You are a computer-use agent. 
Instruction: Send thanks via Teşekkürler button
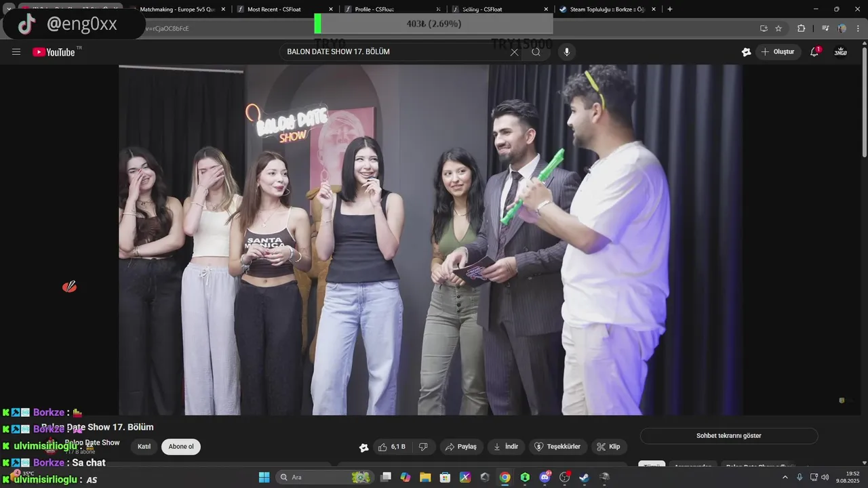click(558, 447)
